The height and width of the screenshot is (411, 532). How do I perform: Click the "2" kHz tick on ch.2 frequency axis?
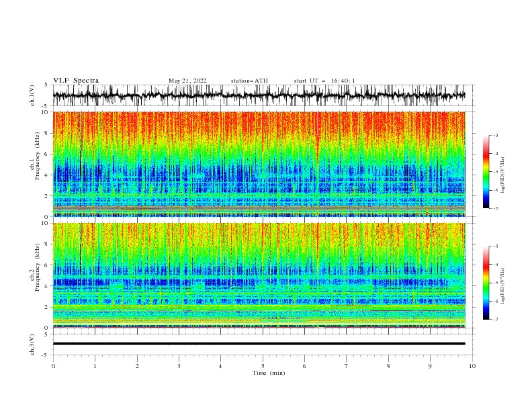tap(47, 307)
